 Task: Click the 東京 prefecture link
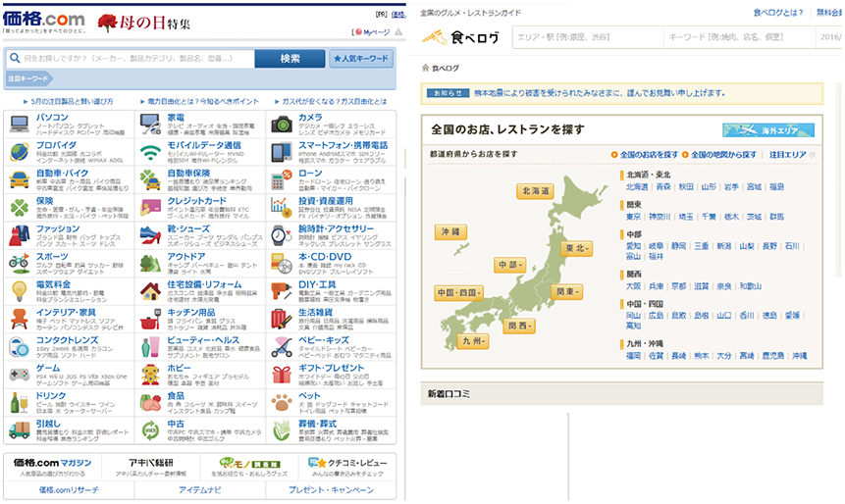pyautogui.click(x=634, y=217)
